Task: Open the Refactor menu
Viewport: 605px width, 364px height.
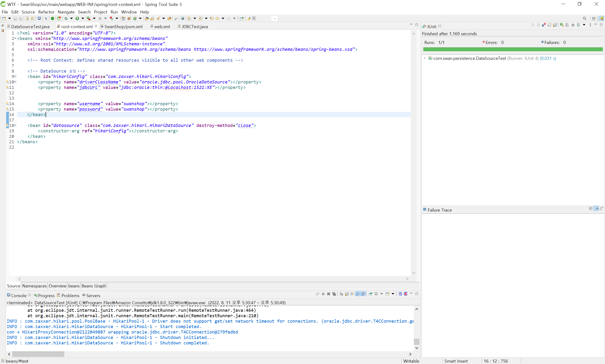Action: tap(46, 12)
